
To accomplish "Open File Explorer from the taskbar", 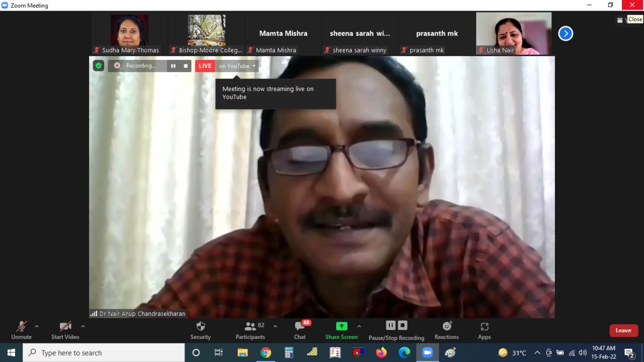I will point(243,352).
